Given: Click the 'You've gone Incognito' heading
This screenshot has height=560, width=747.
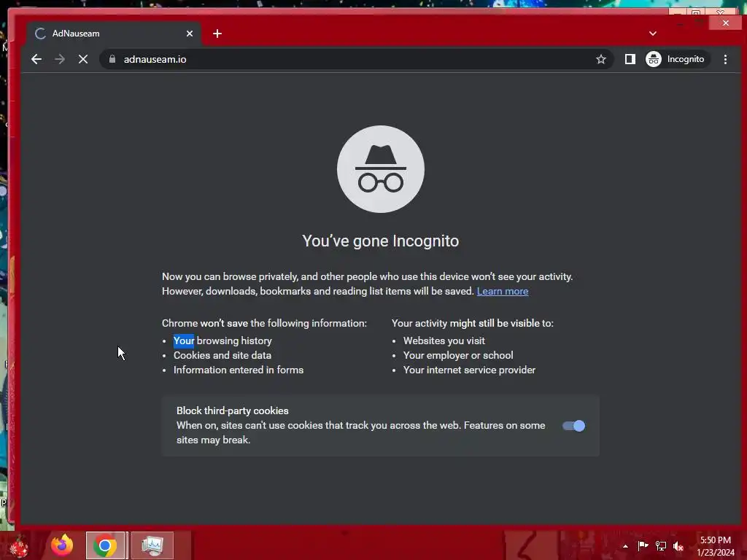Looking at the screenshot, I should (381, 241).
